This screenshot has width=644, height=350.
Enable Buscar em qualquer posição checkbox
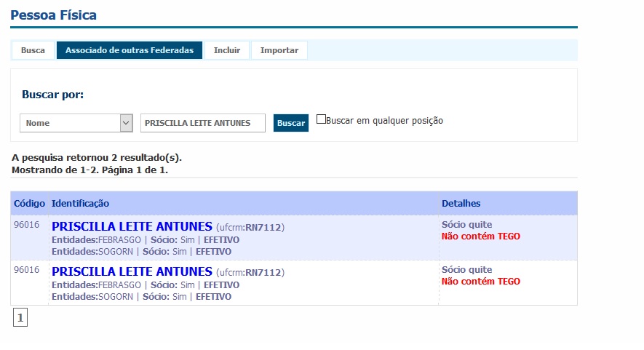(321, 119)
